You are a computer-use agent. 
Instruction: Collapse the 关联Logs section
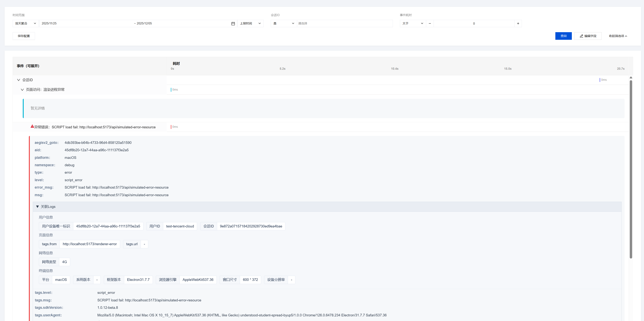point(38,207)
